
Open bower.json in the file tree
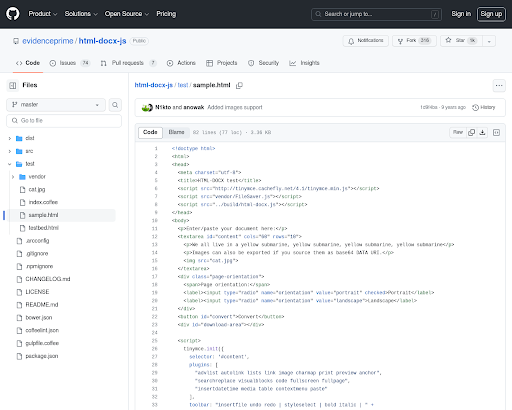[39, 318]
